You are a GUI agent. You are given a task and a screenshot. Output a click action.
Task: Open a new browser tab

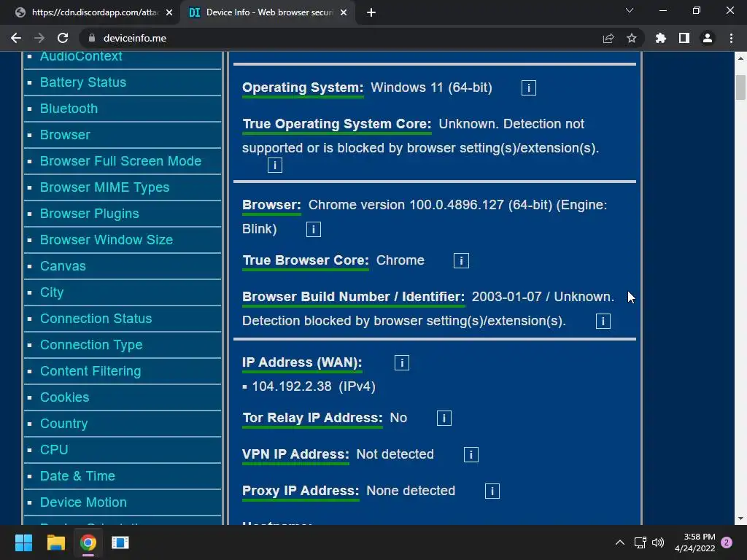(371, 12)
